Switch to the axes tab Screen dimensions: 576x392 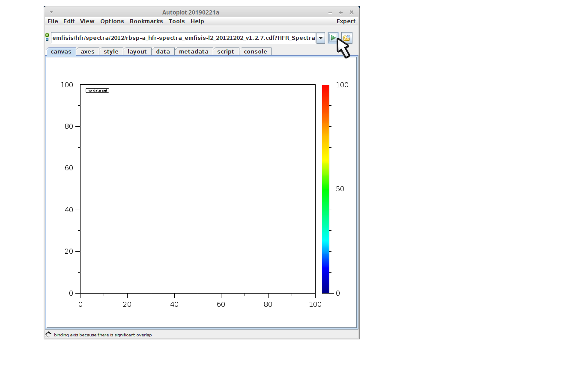tap(87, 52)
